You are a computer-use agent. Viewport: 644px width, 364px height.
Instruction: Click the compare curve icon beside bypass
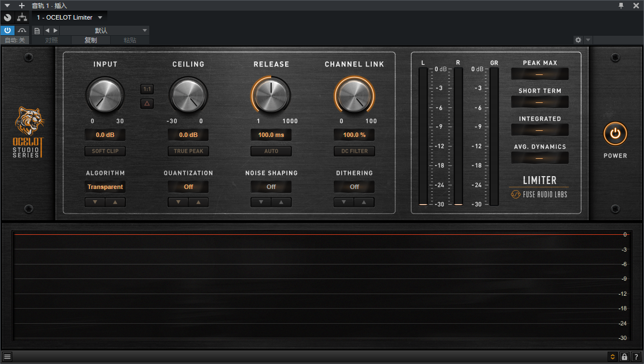[x=22, y=30]
